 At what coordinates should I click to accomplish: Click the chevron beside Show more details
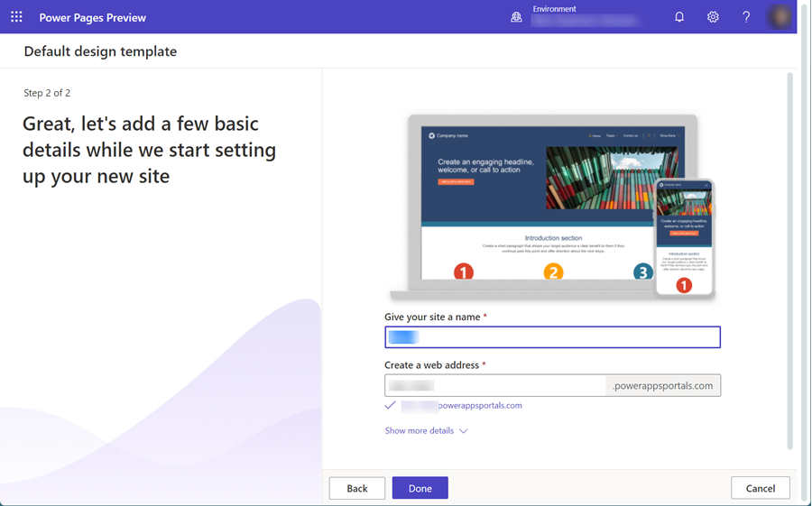464,431
